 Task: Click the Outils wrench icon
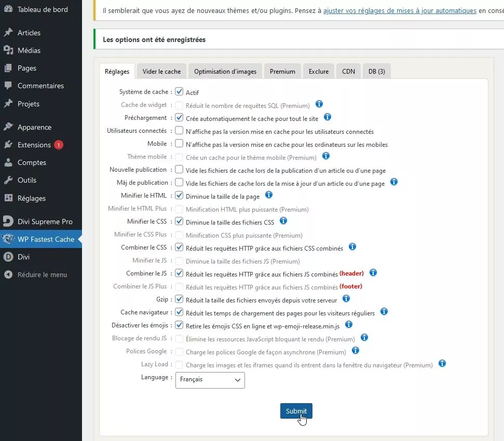[x=8, y=180]
